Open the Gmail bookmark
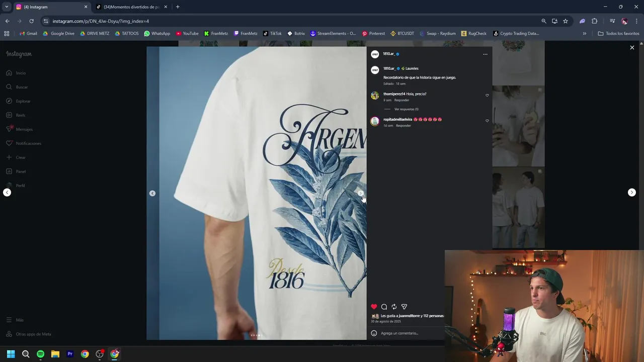This screenshot has width=644, height=362. [x=28, y=34]
